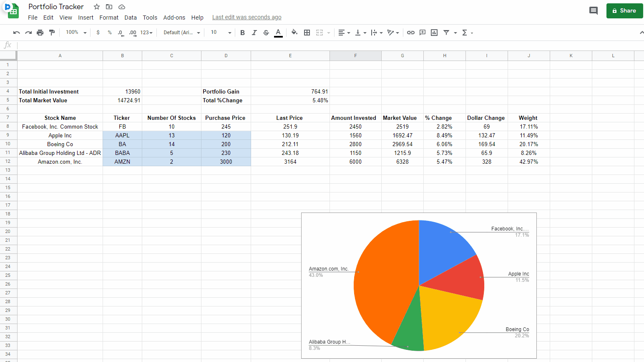The image size is (644, 362).
Task: Star the Portfolio Tracker document
Action: (97, 7)
